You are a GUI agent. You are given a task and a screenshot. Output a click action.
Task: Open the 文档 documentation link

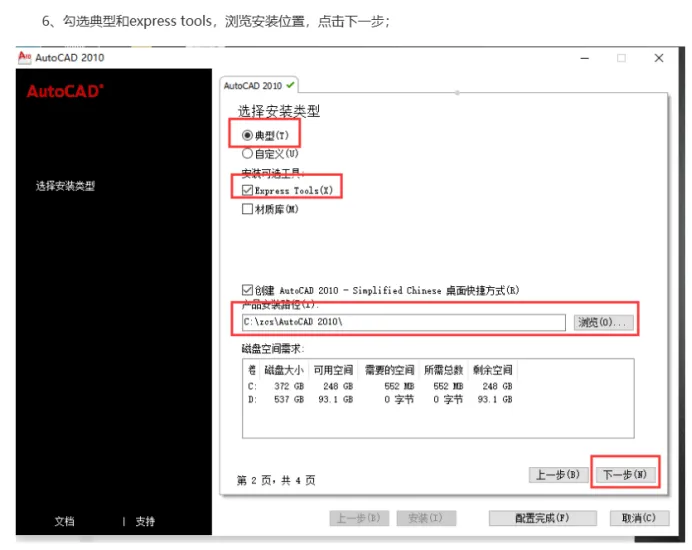[64, 521]
